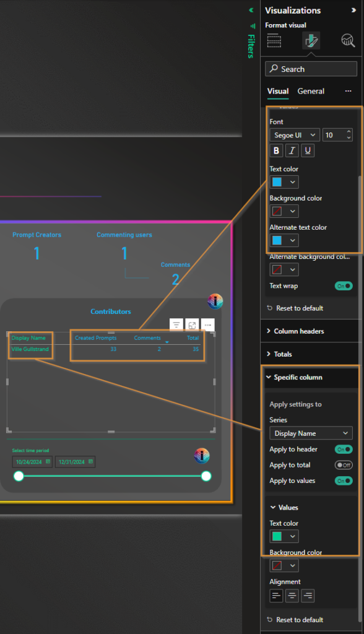This screenshot has height=634, width=364.
Task: Toggle Underline font formatting
Action: click(x=308, y=150)
